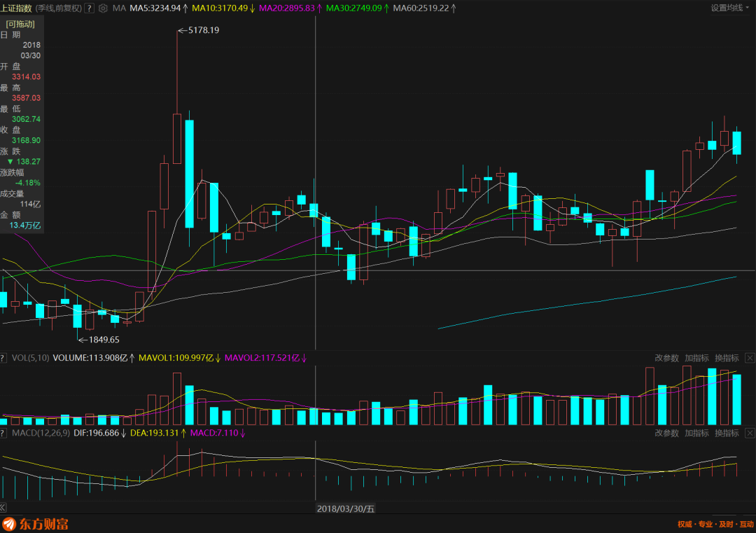This screenshot has width=756, height=533.
Task: Click the 1849.65 low price label
Action: [x=104, y=340]
